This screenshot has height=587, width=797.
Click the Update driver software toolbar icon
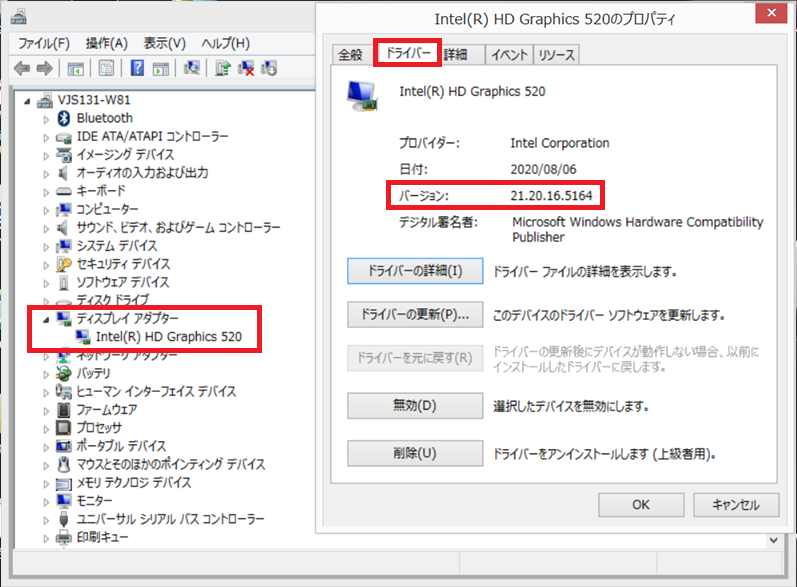(223, 68)
